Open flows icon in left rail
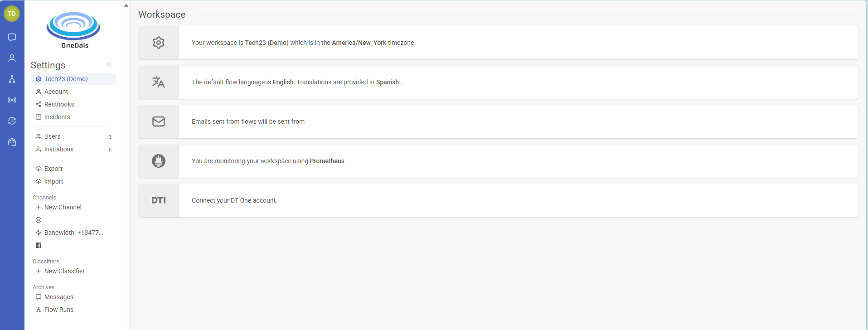 [x=12, y=79]
